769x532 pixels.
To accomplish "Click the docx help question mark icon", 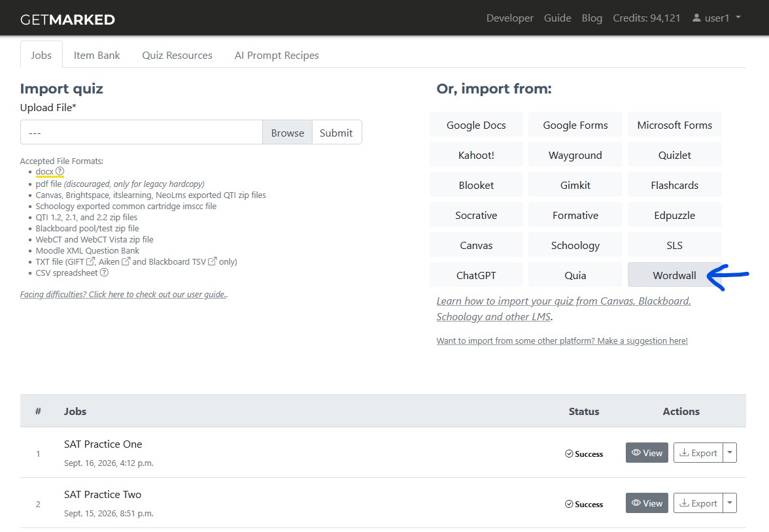I will point(60,171).
